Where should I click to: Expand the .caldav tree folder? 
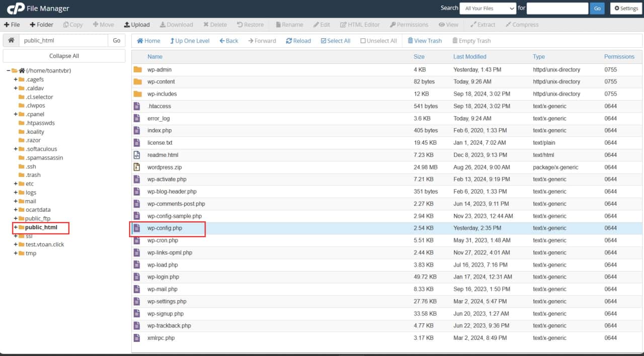16,88
